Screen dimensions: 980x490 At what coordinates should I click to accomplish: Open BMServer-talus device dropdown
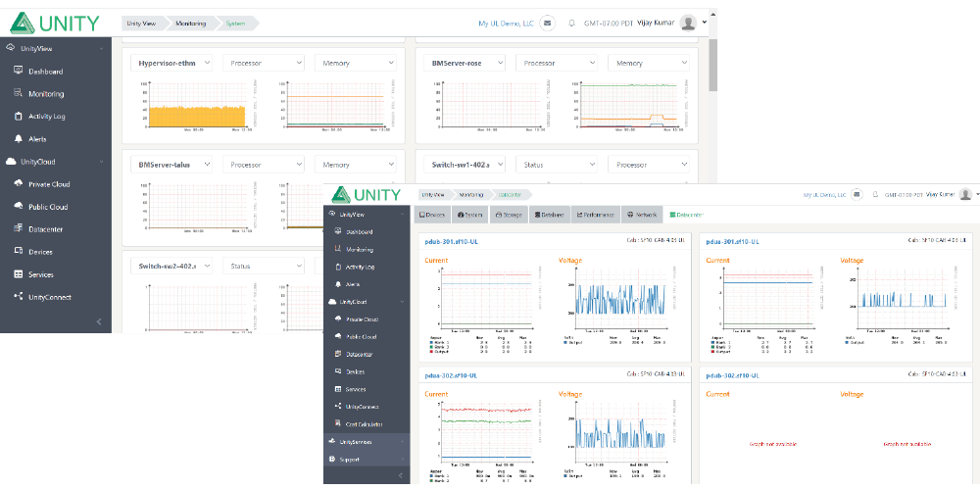point(171,165)
